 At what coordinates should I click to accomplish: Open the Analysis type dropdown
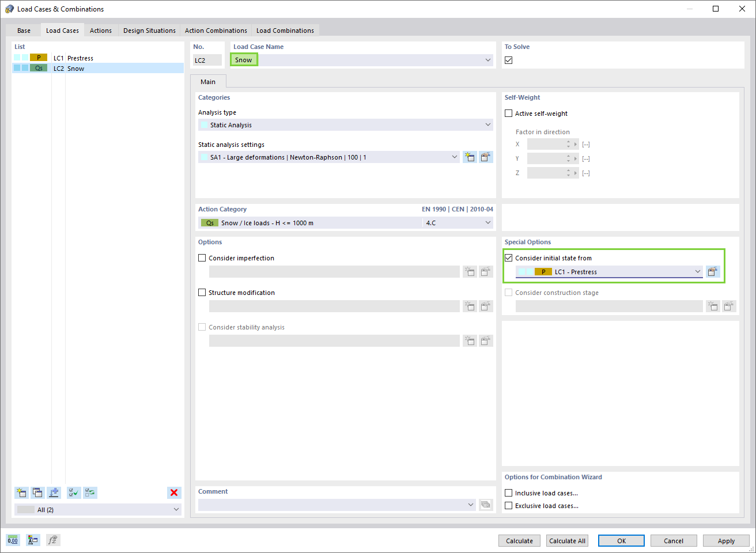(487, 124)
